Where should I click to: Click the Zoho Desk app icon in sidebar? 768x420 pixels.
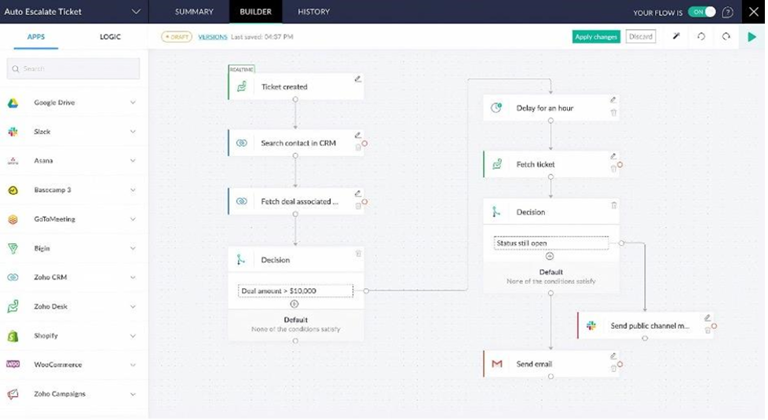[13, 306]
